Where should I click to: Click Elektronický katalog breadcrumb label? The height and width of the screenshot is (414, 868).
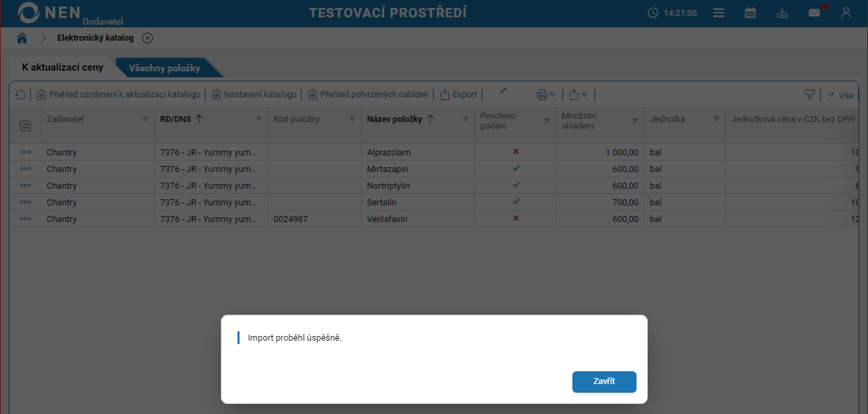(95, 38)
